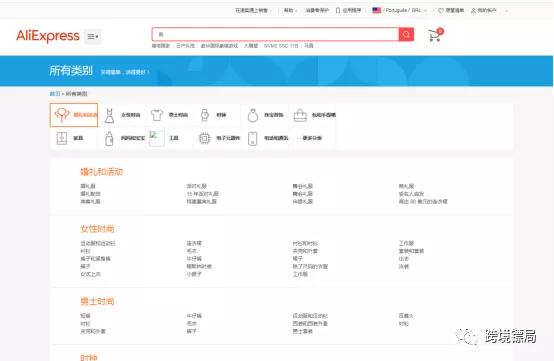Choose the wristwatch category icon
The image size is (554, 361).
pos(205,115)
